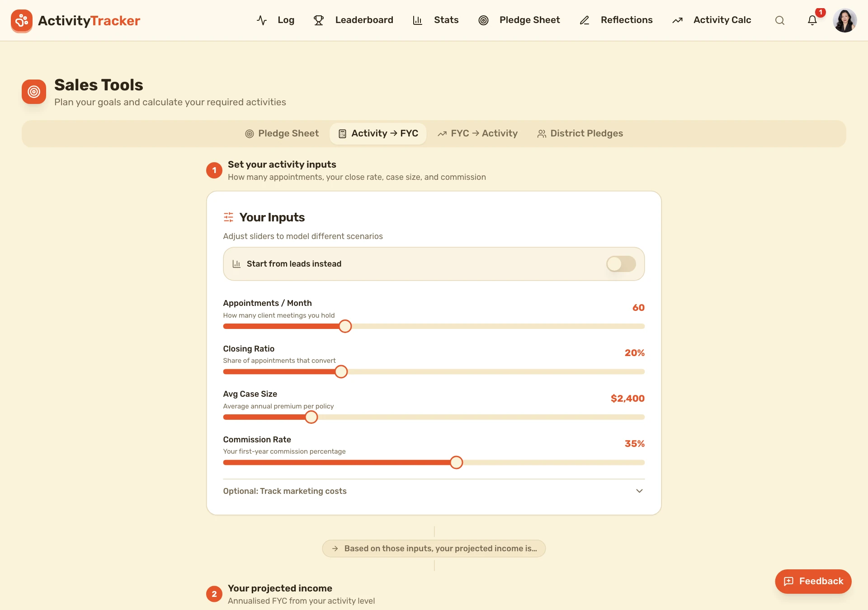Switch to the District Pledges tab

(x=580, y=134)
